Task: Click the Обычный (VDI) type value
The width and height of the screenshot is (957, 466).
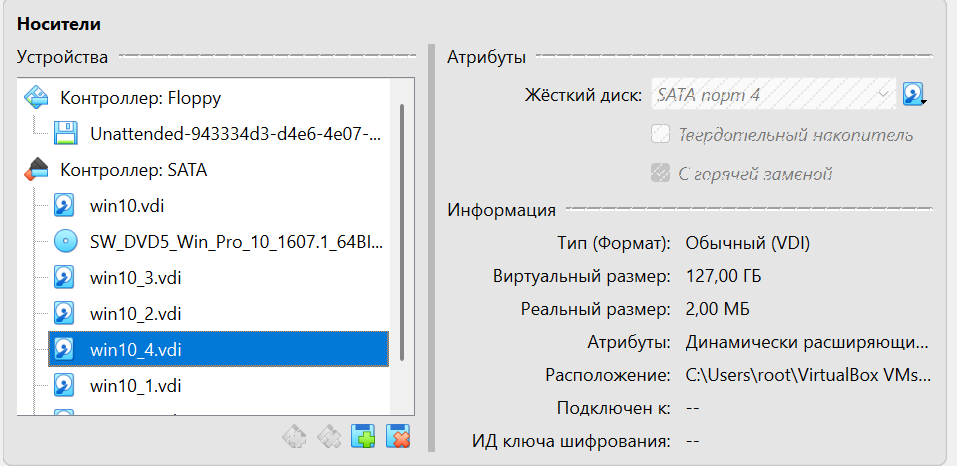Action: pos(748,243)
